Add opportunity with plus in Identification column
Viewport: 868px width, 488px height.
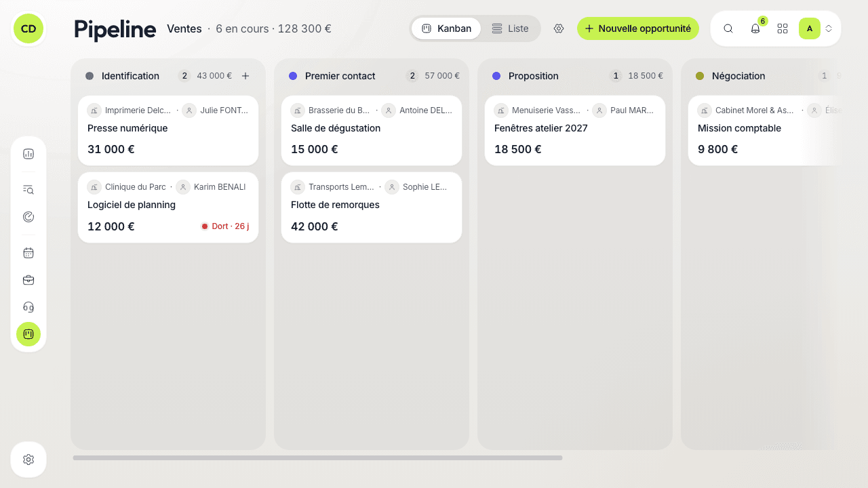tap(245, 76)
